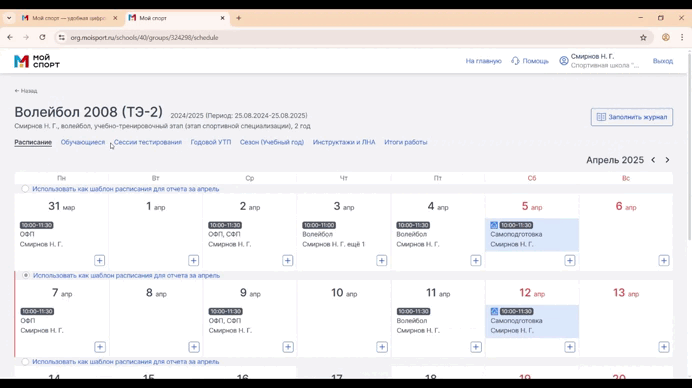Go back in browser history
692x388 pixels.
(x=10, y=38)
